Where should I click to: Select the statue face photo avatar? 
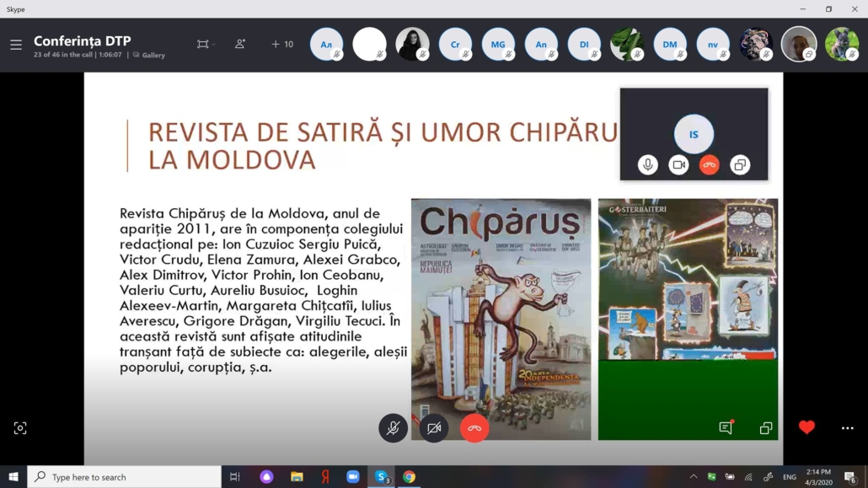click(x=756, y=45)
